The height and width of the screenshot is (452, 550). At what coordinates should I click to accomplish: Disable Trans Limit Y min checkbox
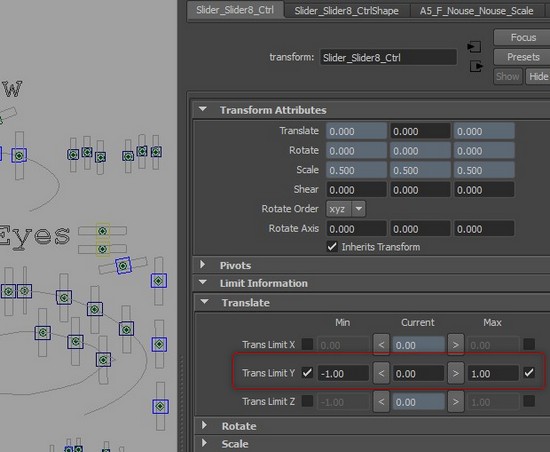[x=307, y=373]
